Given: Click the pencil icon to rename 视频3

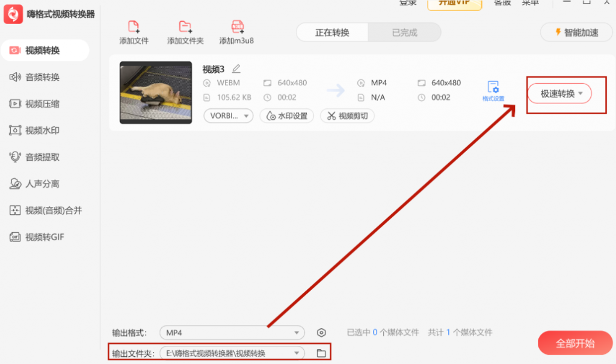Looking at the screenshot, I should tap(235, 69).
